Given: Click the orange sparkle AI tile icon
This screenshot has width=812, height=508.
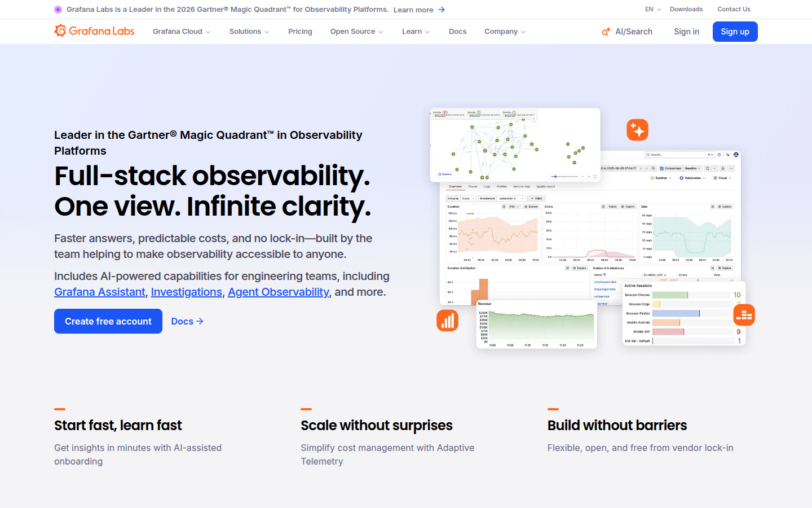Looking at the screenshot, I should click(x=637, y=130).
